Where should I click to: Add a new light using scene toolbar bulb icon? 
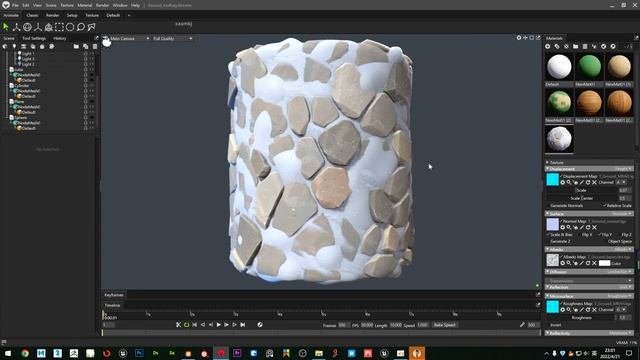[x=14, y=47]
